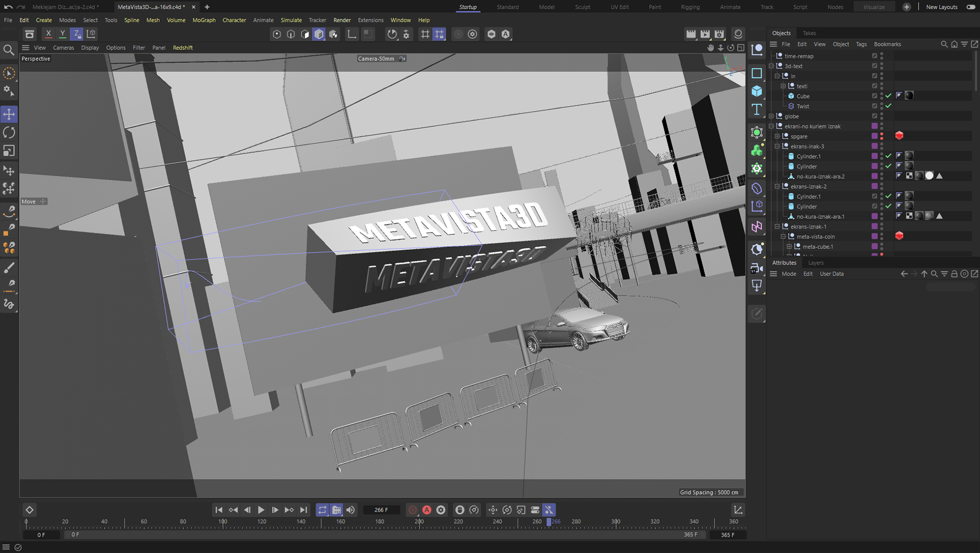
Task: Toggle the Twist deformer green checkmark
Action: click(889, 106)
